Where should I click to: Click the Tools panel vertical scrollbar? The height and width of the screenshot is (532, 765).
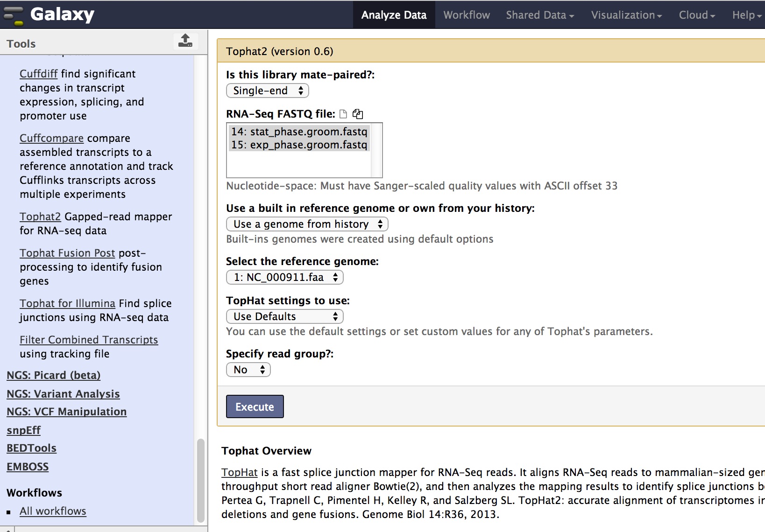(201, 480)
